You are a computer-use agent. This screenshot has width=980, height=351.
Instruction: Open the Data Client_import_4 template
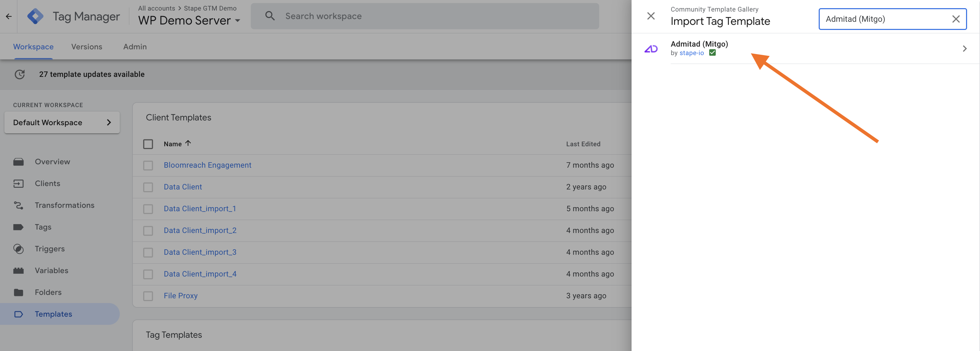[x=200, y=274]
